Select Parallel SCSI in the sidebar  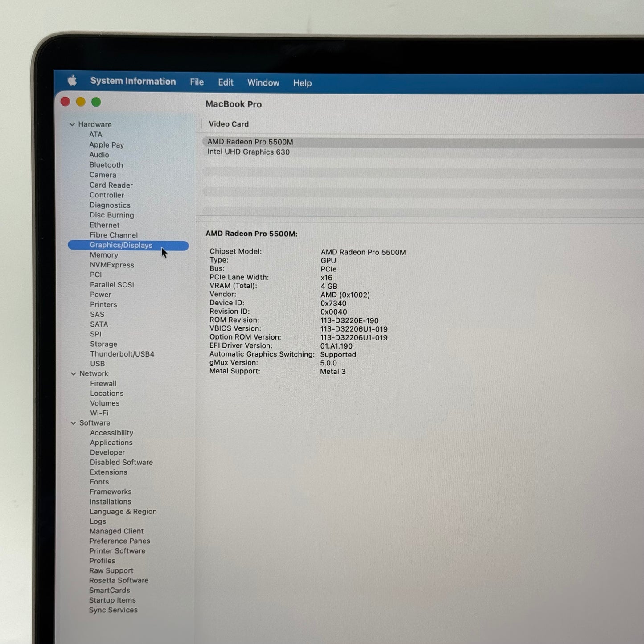112,285
